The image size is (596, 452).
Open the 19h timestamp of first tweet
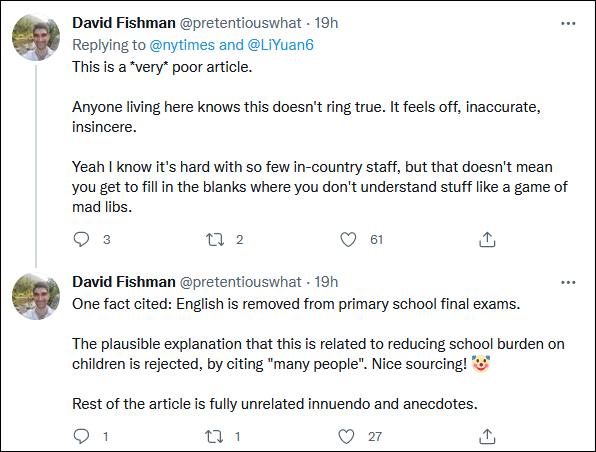[326, 23]
